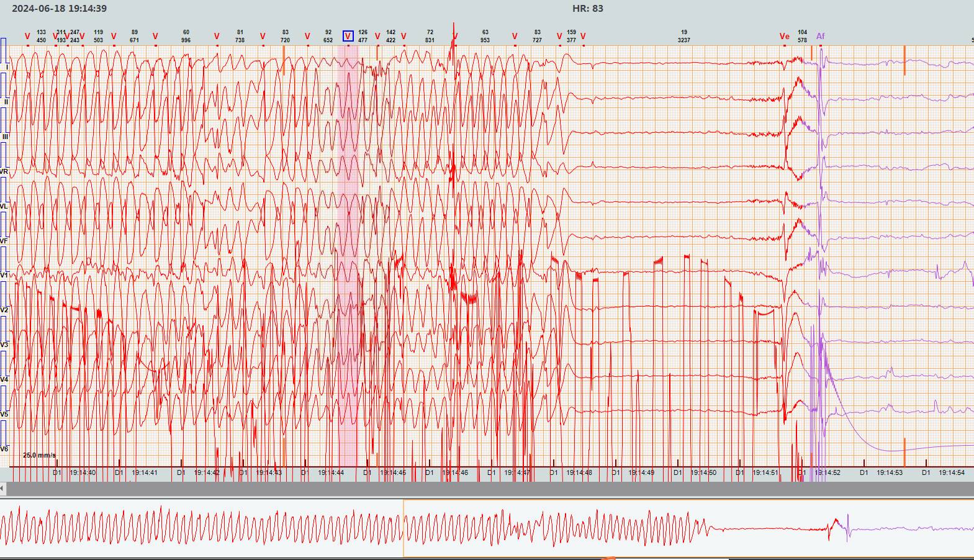Click the pink highlighted beat region
Image resolution: width=974 pixels, height=560 pixels.
click(x=348, y=248)
